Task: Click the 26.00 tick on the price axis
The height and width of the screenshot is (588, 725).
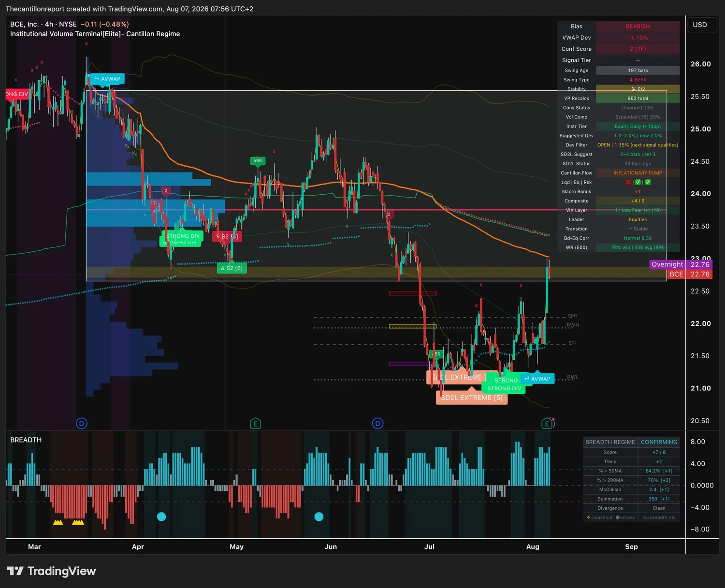Action: 701,64
